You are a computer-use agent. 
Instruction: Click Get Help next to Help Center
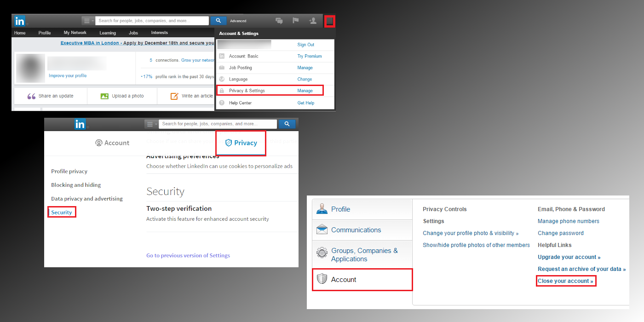306,103
